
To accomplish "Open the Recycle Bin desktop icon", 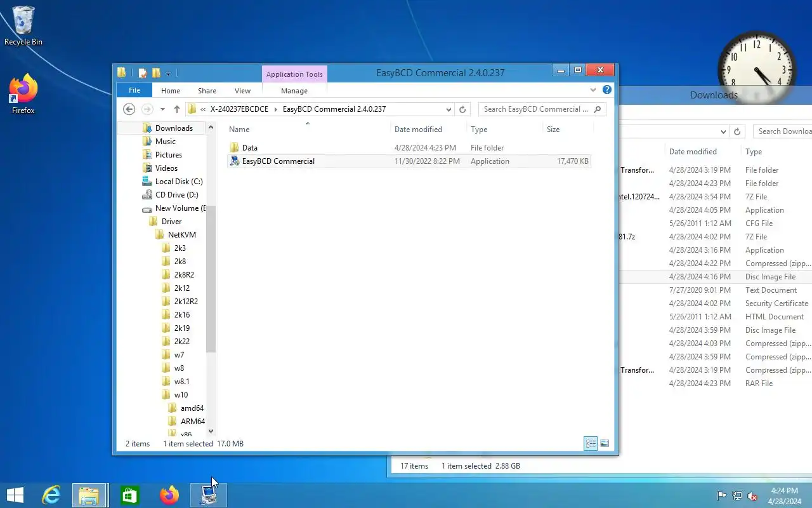I will click(x=23, y=27).
